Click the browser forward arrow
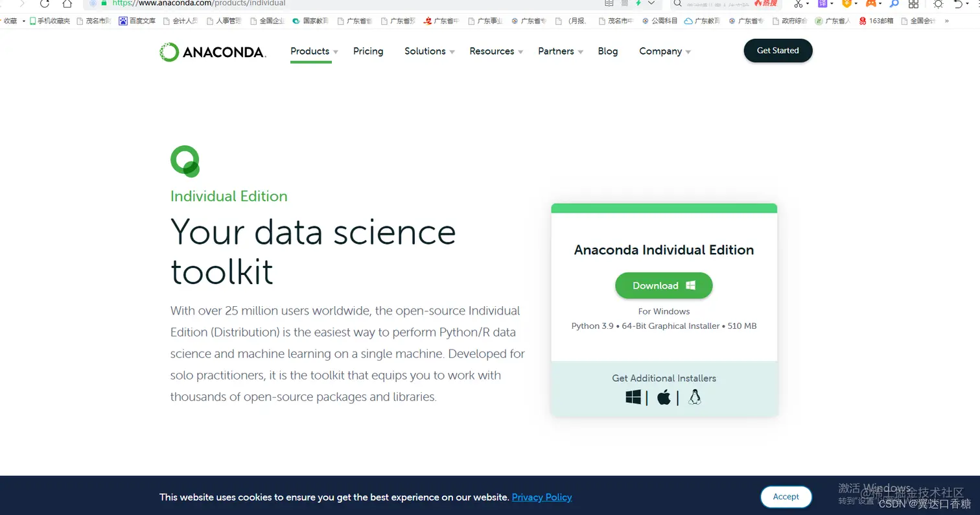The image size is (980, 515). 21,3
